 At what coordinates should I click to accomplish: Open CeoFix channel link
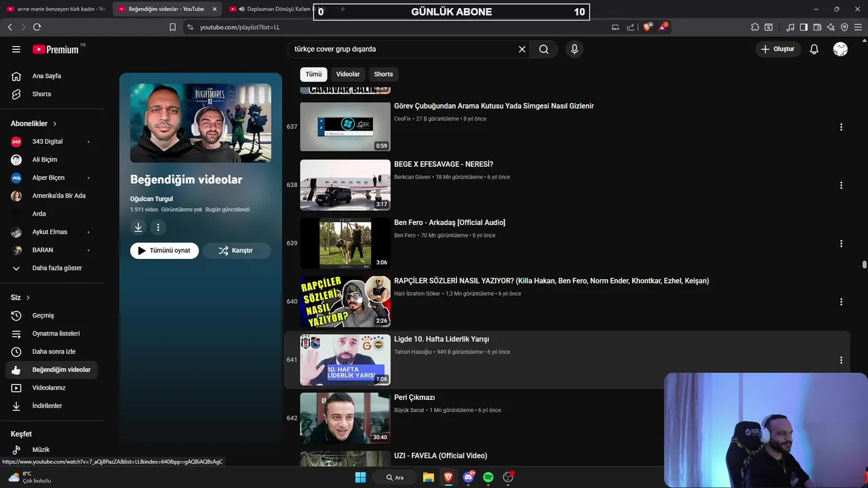click(403, 119)
